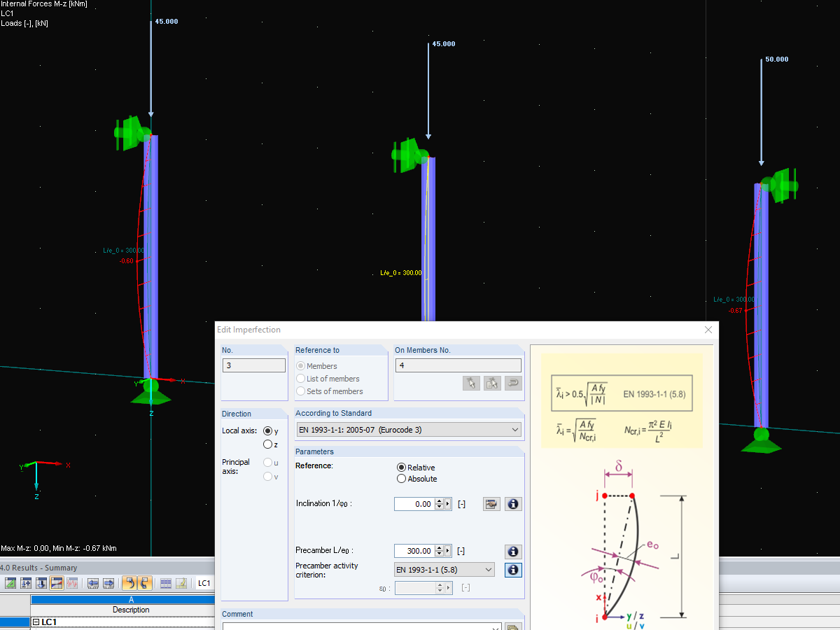
Task: Click the pick-from-list icon under On Members No.
Action: tap(492, 383)
